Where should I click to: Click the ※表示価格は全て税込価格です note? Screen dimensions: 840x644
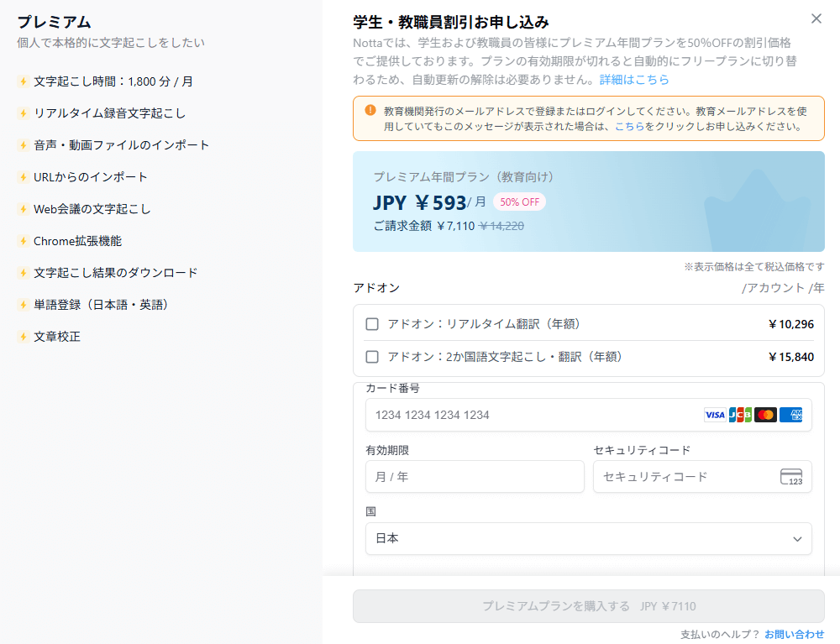click(x=753, y=267)
